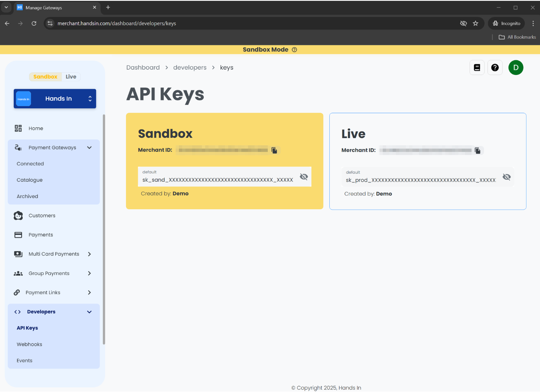Switch to Live mode toggle
This screenshot has width=540, height=392.
(x=71, y=77)
